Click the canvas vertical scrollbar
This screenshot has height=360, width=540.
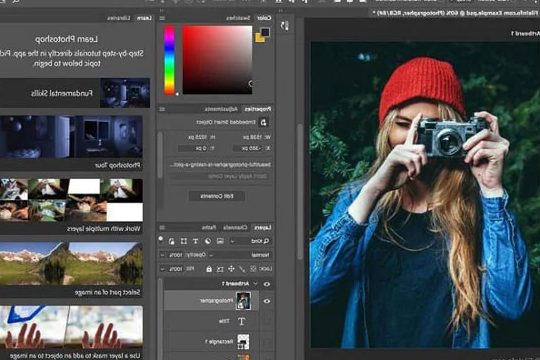pos(300,192)
